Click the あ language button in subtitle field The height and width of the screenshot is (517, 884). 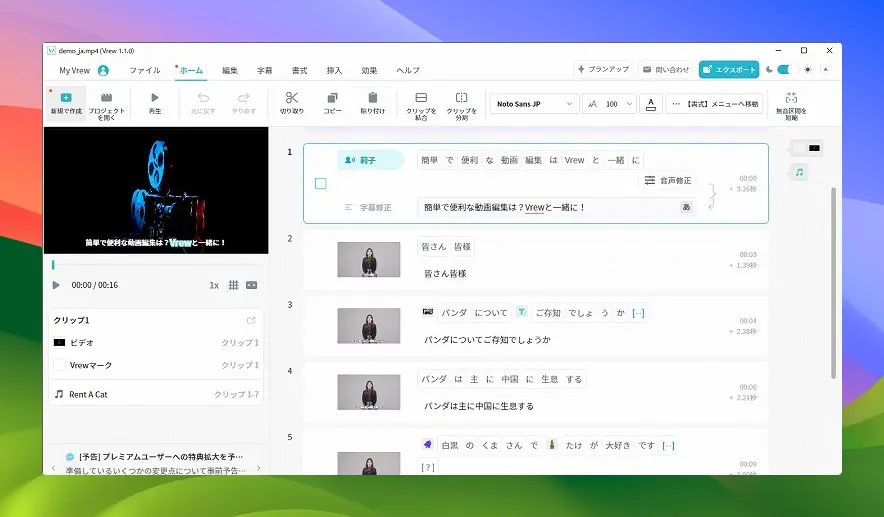click(686, 207)
